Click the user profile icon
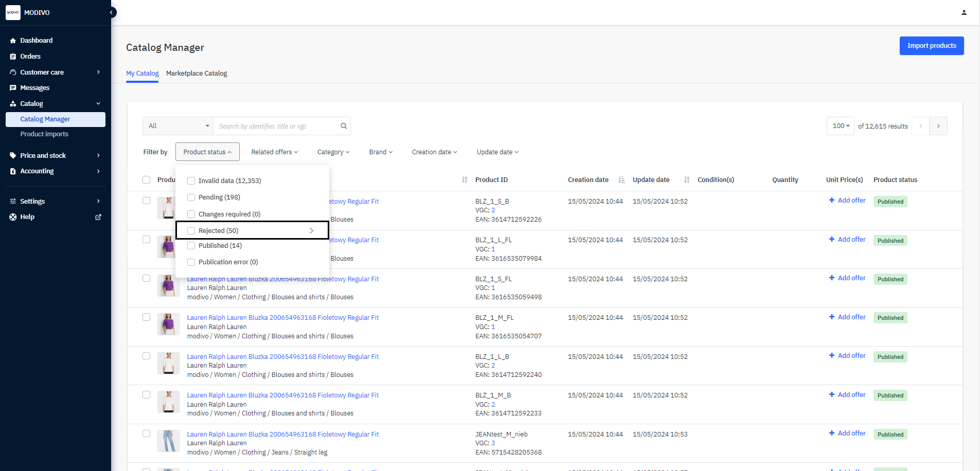 click(964, 12)
